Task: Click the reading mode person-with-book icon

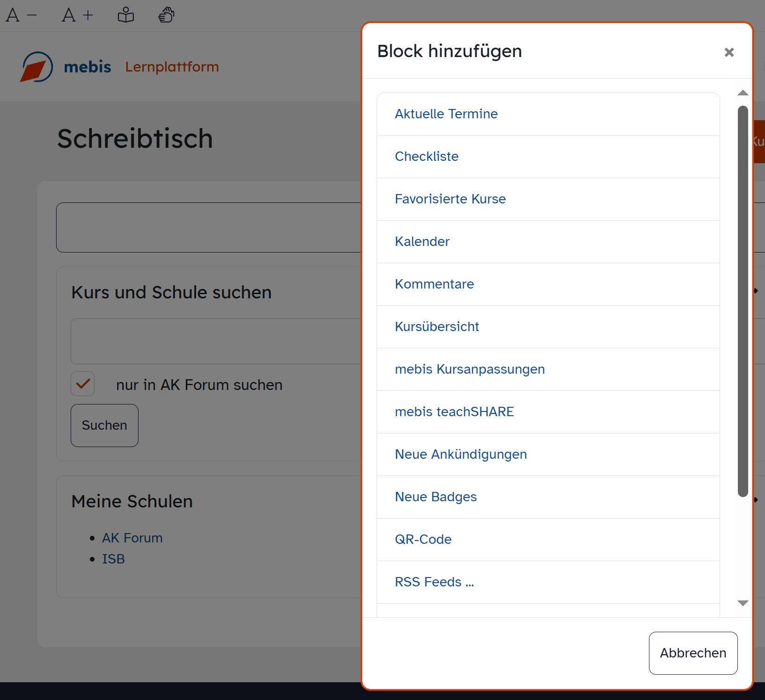Action: [x=125, y=15]
